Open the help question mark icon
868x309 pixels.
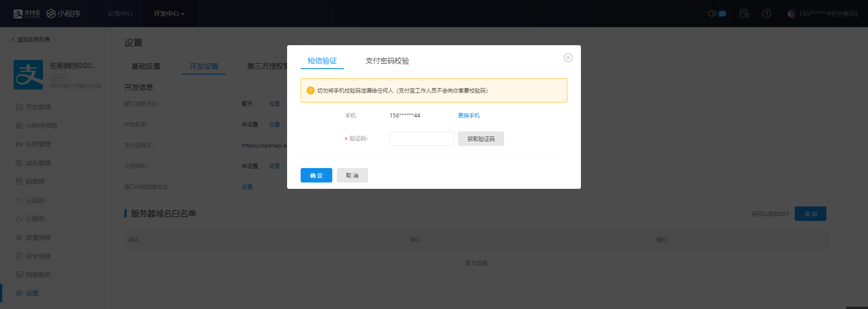[766, 14]
